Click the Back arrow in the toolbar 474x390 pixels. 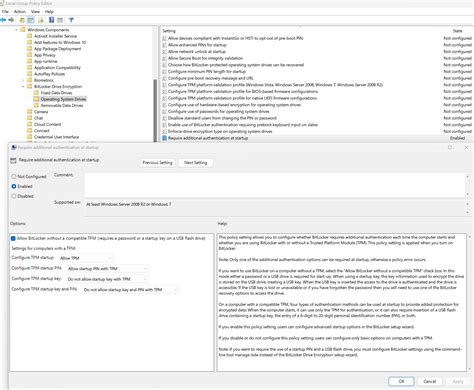click(x=3, y=20)
